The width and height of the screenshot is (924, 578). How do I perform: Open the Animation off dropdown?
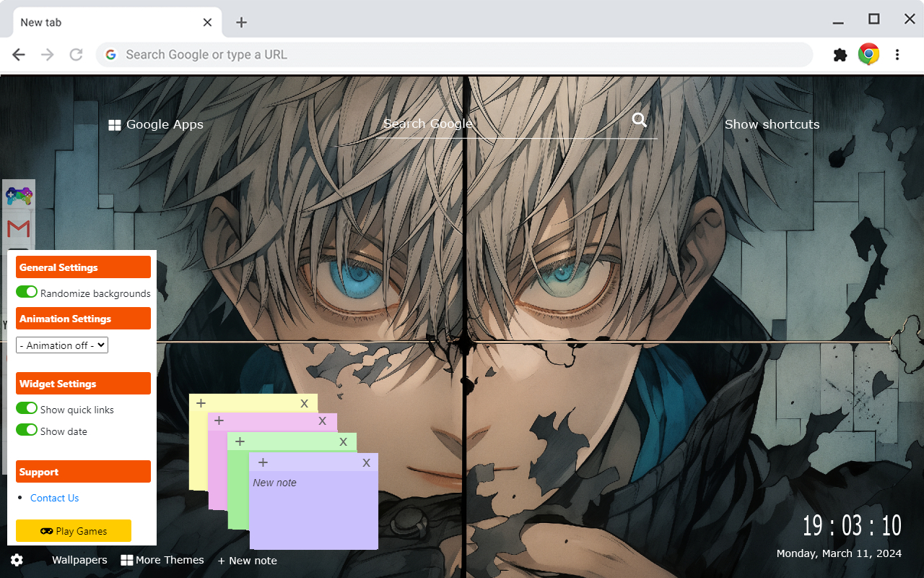61,345
